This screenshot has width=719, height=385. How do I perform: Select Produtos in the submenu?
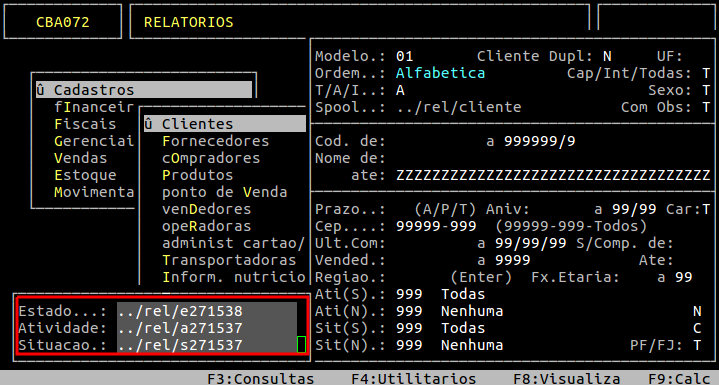198,175
